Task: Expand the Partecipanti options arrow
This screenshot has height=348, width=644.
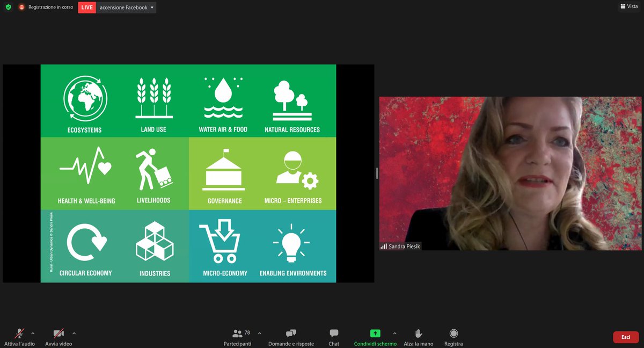Action: coord(260,333)
